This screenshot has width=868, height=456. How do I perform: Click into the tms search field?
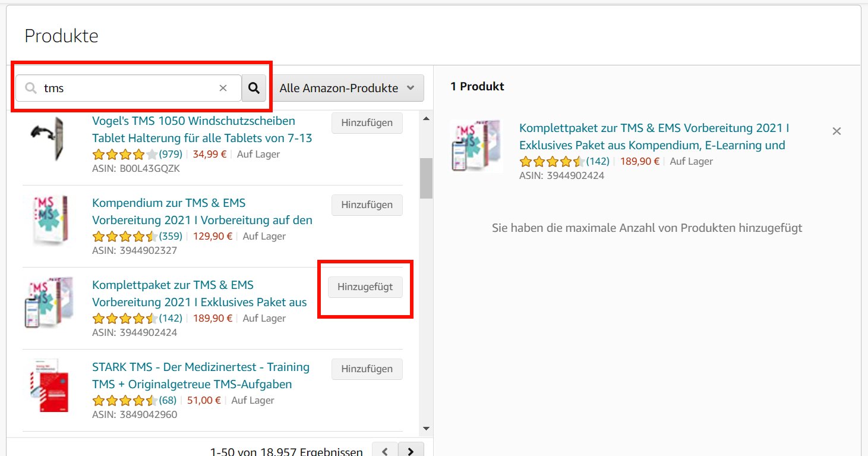[x=128, y=88]
